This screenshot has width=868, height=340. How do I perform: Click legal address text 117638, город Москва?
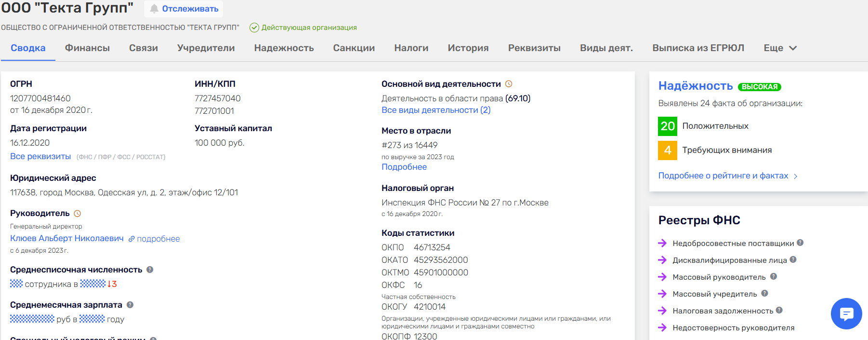(x=124, y=192)
